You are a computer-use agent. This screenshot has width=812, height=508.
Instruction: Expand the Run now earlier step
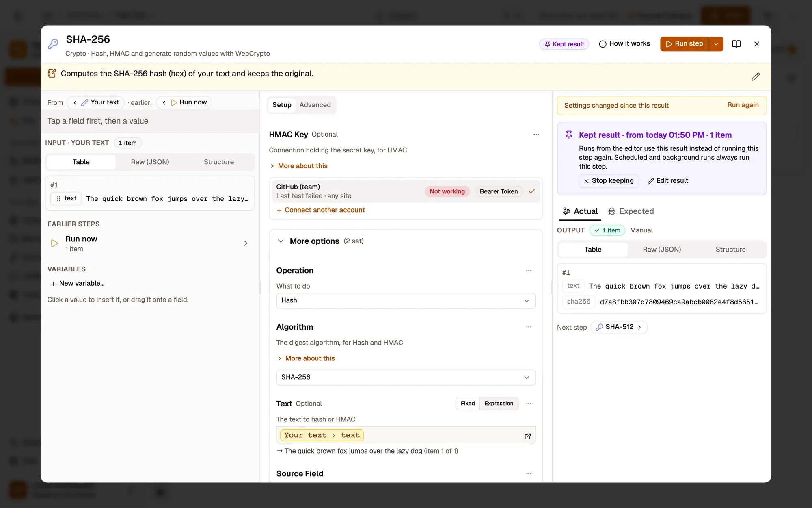pyautogui.click(x=149, y=243)
